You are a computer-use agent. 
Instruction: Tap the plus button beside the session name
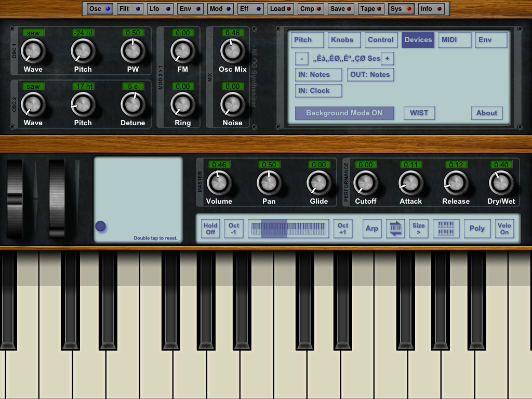pos(387,58)
